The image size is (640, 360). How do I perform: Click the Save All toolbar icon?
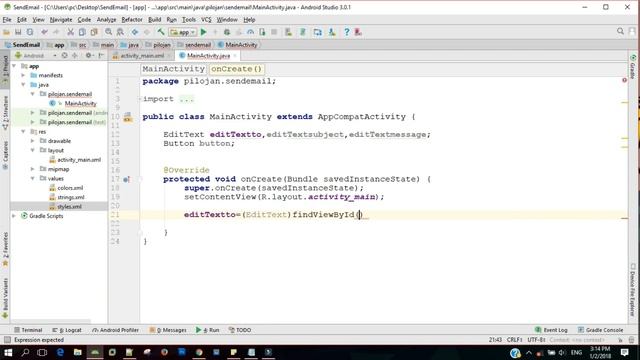click(18, 32)
